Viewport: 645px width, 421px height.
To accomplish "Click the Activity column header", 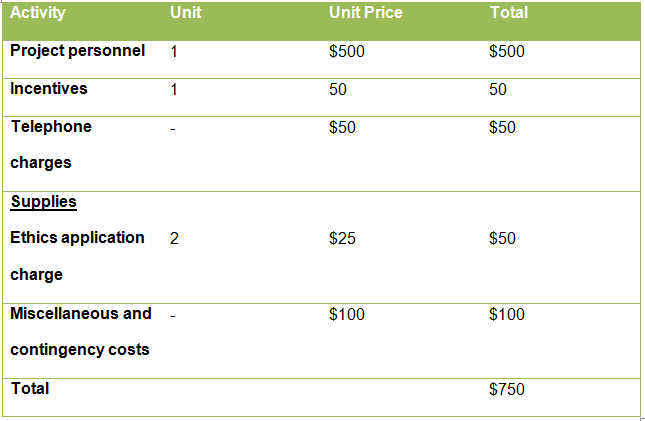I will (38, 13).
